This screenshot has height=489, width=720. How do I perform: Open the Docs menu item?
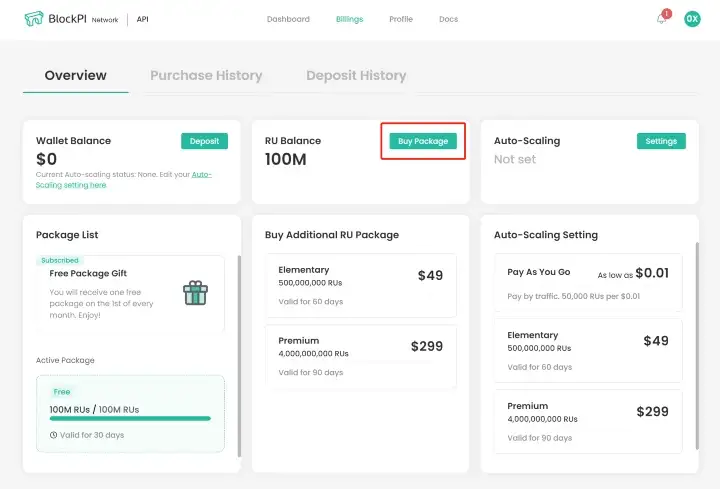pyautogui.click(x=449, y=19)
